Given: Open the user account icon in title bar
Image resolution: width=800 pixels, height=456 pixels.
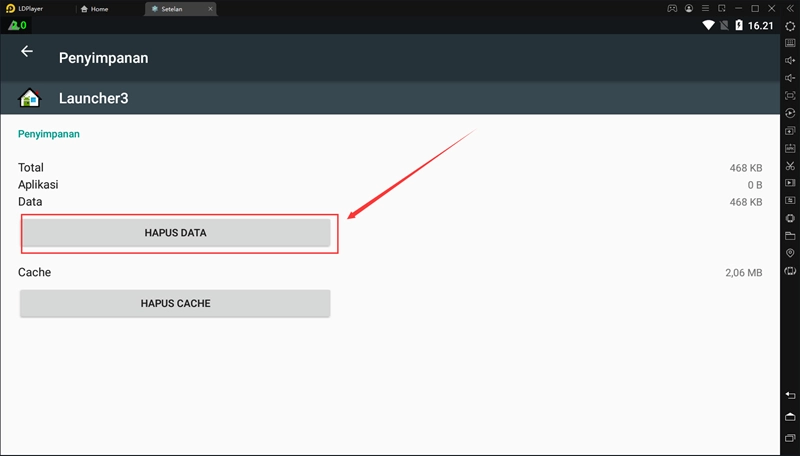Looking at the screenshot, I should 689,8.
